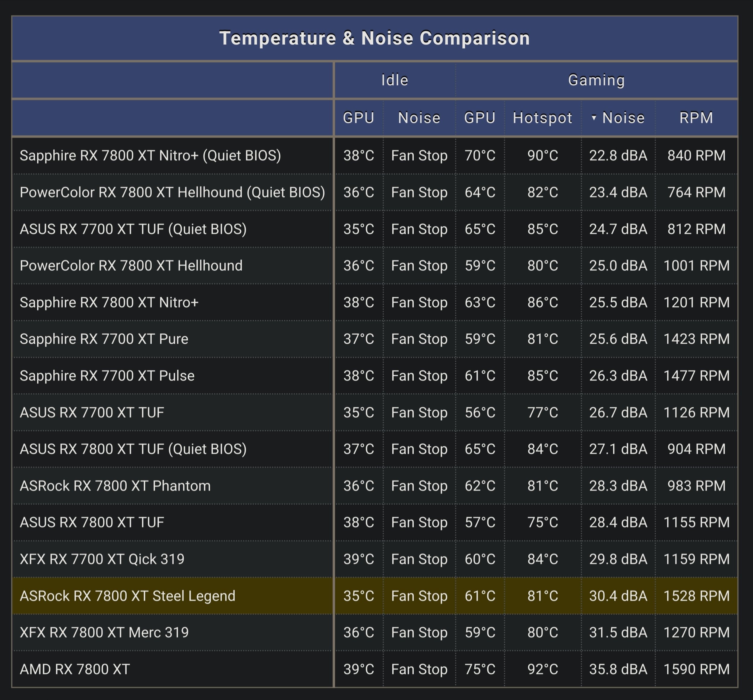Select the highlighted ASRock Steel Legend row
This screenshot has height=700, width=753.
127,596
